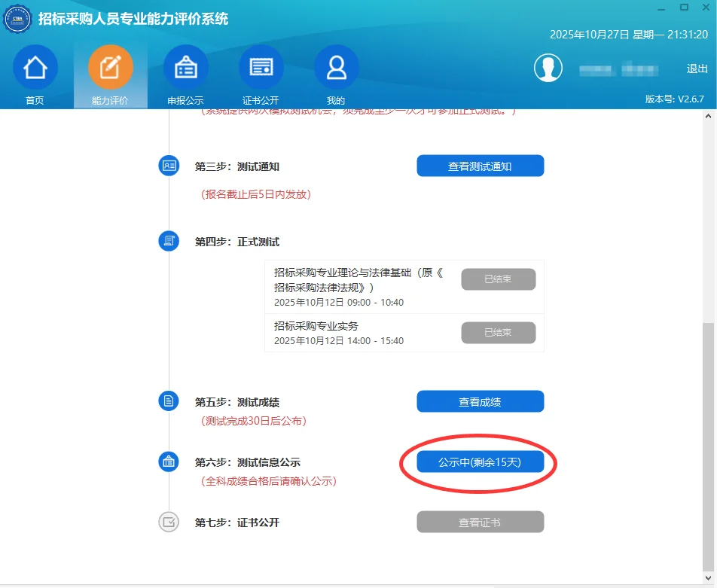Click the CTBA logo in title bar
The width and height of the screenshot is (717, 588).
pos(17,20)
